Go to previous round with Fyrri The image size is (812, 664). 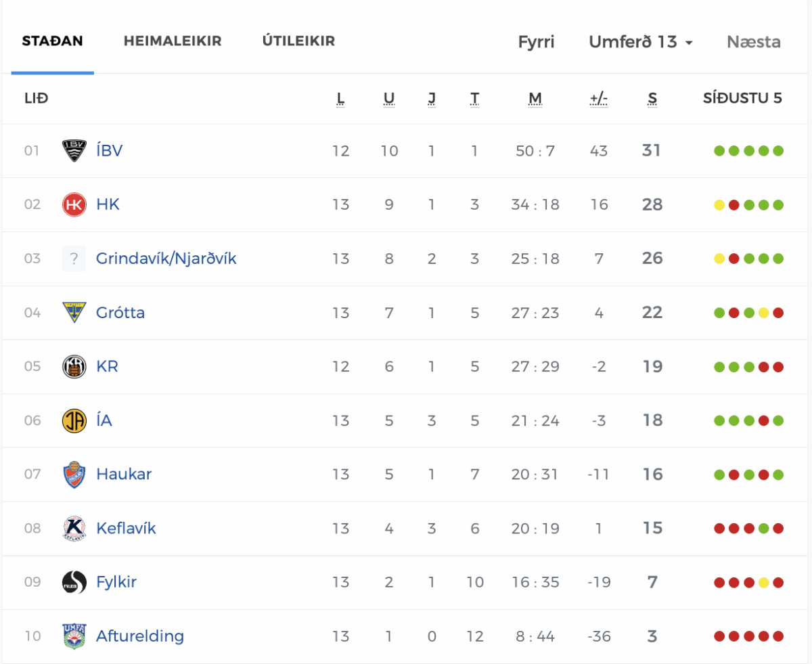[536, 42]
